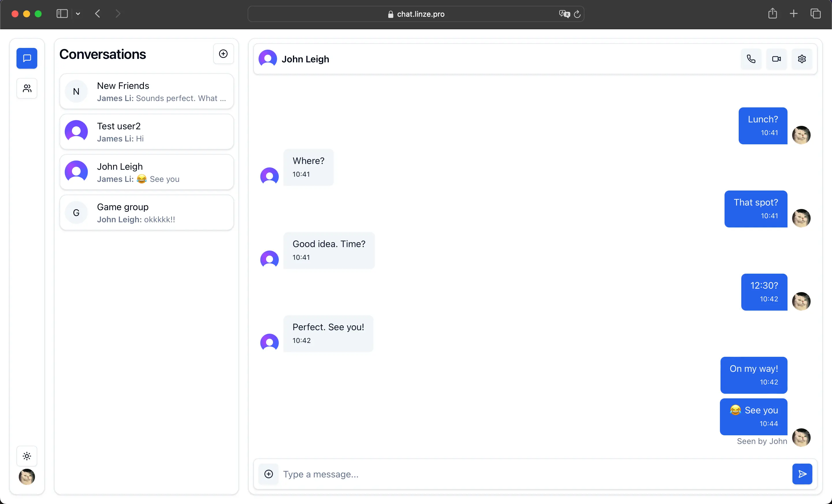Expand the sidebar dropdown chevron in toolbar
Image resolution: width=832 pixels, height=504 pixels.
(78, 14)
